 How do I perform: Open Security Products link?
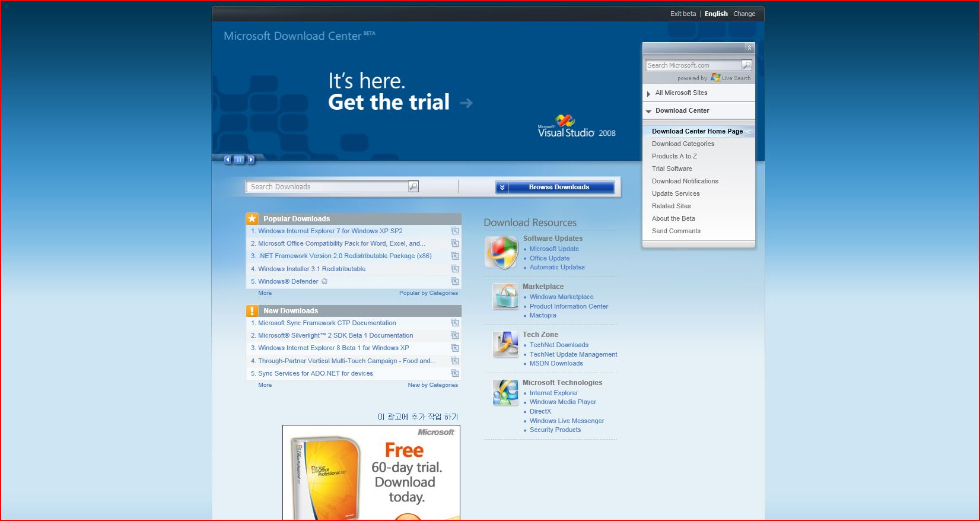coord(555,430)
